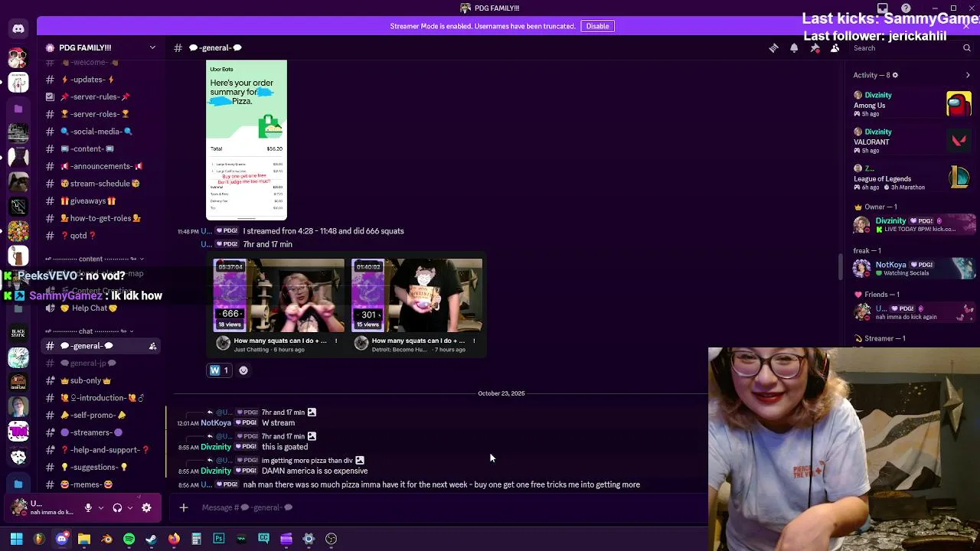Screen dimensions: 980x551
Task: Open the Threads icon in channel header
Action: tap(773, 48)
